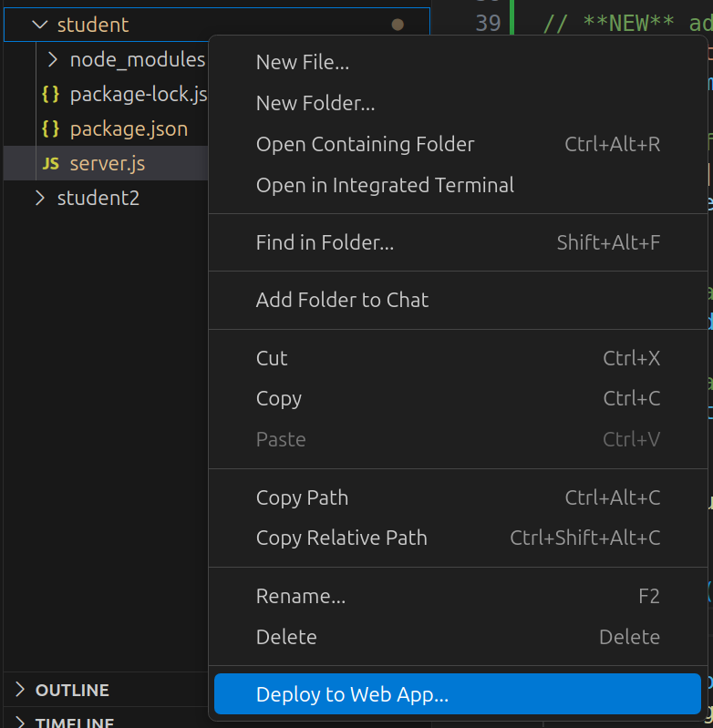Screen dimensions: 713x728
Task: Select Rename... from the context menu
Action: point(300,597)
